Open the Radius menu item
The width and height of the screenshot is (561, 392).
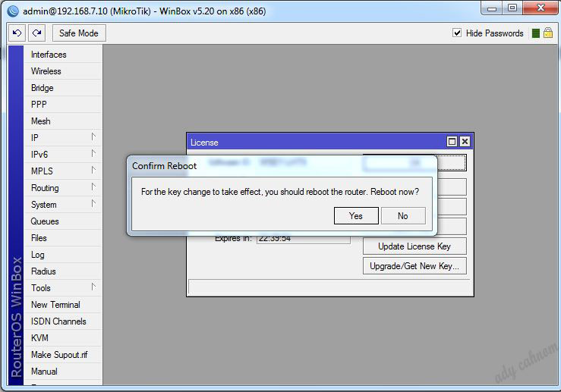[63, 271]
